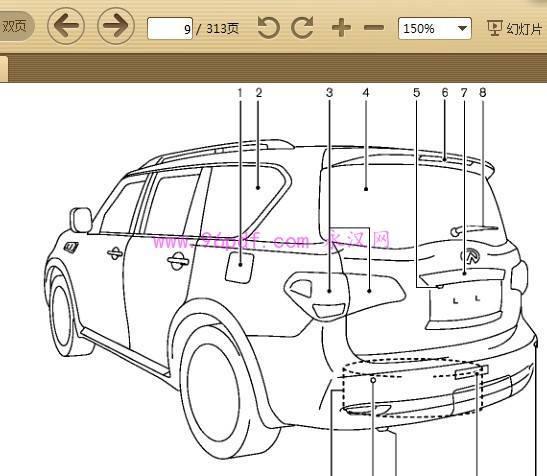Click callout number 8 at the top right of the diagram

pyautogui.click(x=482, y=93)
